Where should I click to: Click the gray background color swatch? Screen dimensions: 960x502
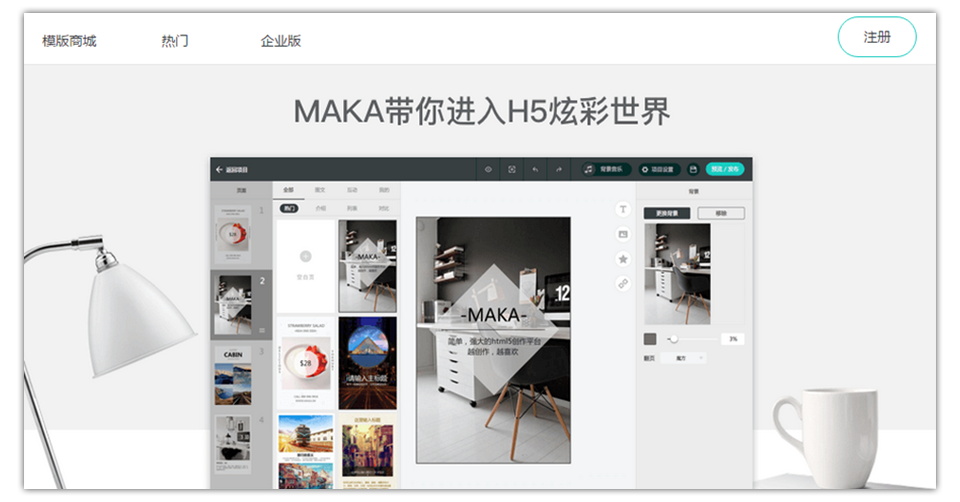tap(650, 339)
